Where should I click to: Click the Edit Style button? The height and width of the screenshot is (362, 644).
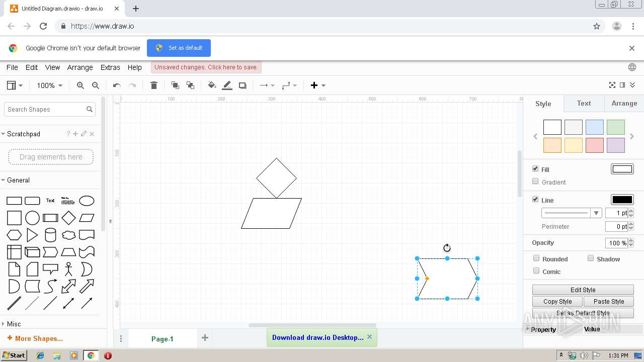pos(583,290)
